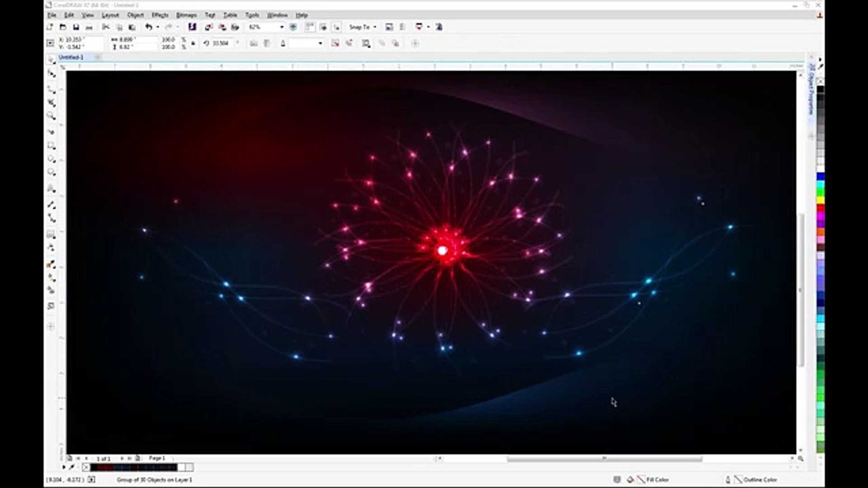
Task: Toggle the lock ratio button
Action: (x=193, y=43)
